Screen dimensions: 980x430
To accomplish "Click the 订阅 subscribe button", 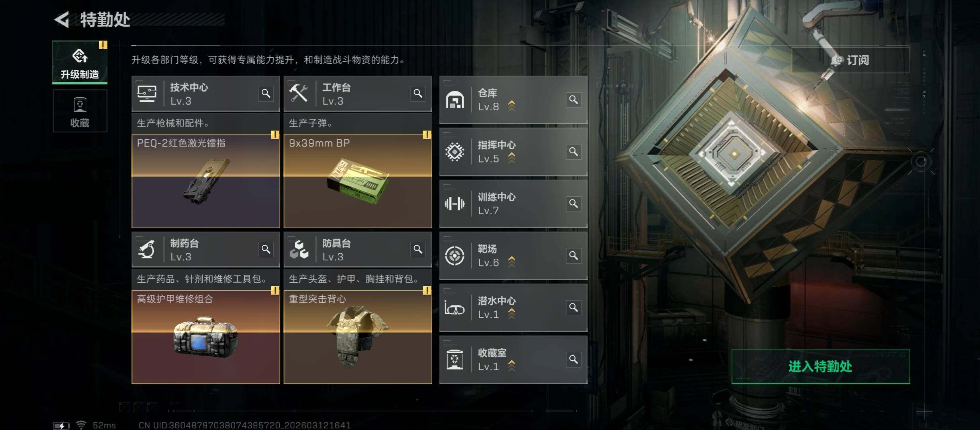I will point(851,60).
